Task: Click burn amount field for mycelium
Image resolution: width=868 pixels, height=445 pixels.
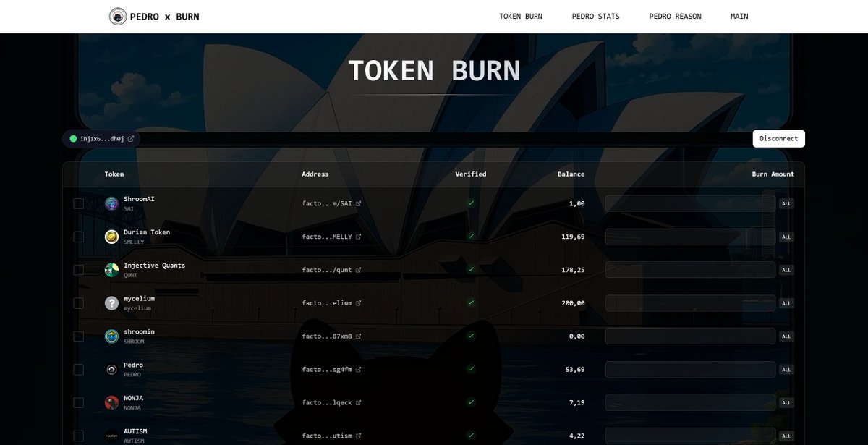Action: (x=691, y=303)
